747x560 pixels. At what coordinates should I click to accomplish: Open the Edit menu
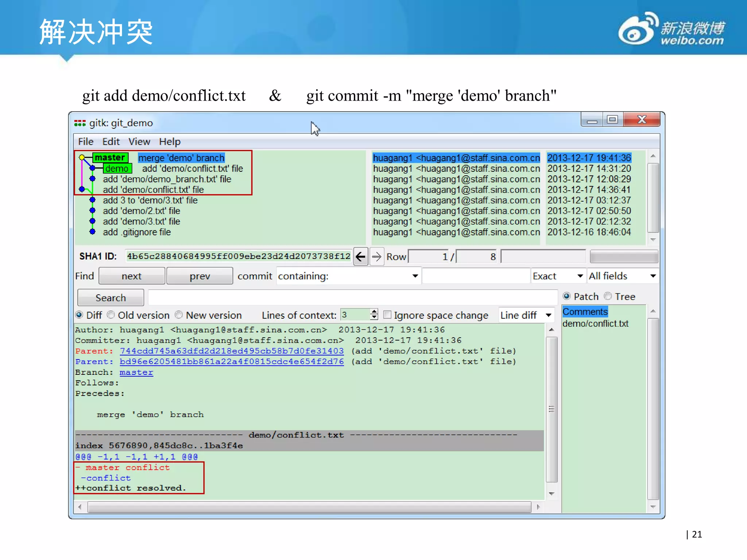click(111, 141)
